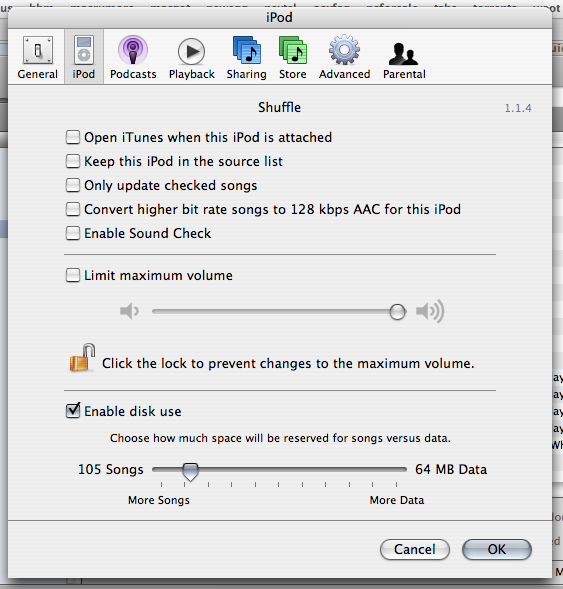The image size is (563, 589).
Task: Click the 1.1.4 version number
Action: coord(518,109)
